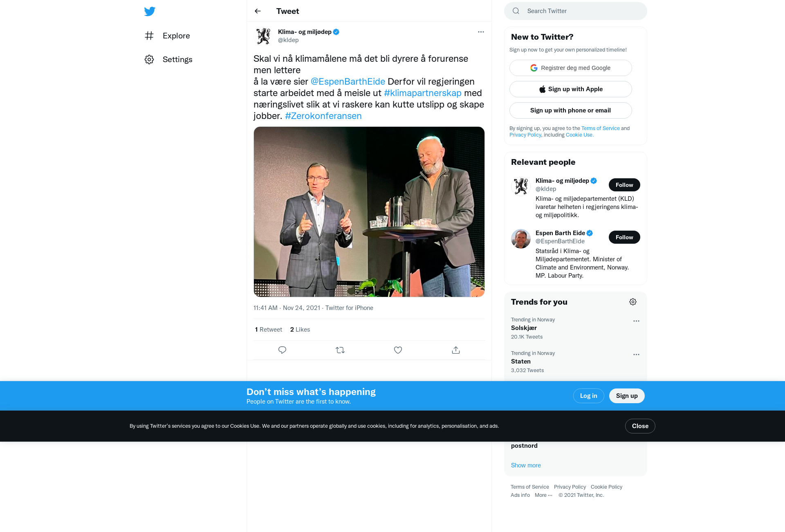Click in the Search Twitter field
Screen dimensions: 785x532
click(576, 11)
